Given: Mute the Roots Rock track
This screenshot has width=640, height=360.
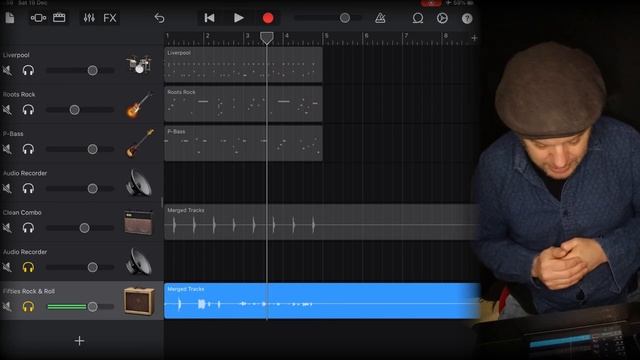Looking at the screenshot, I should [7, 110].
